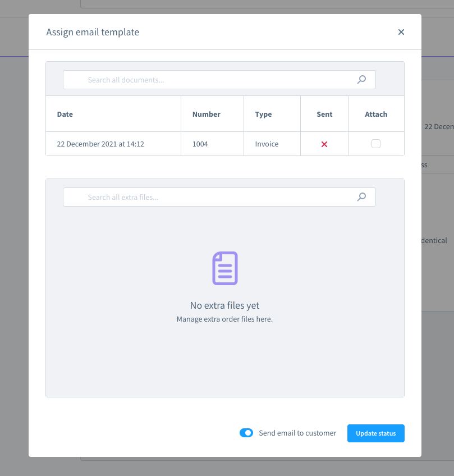Check the Attach checkbox for invoice 1004

(x=376, y=144)
